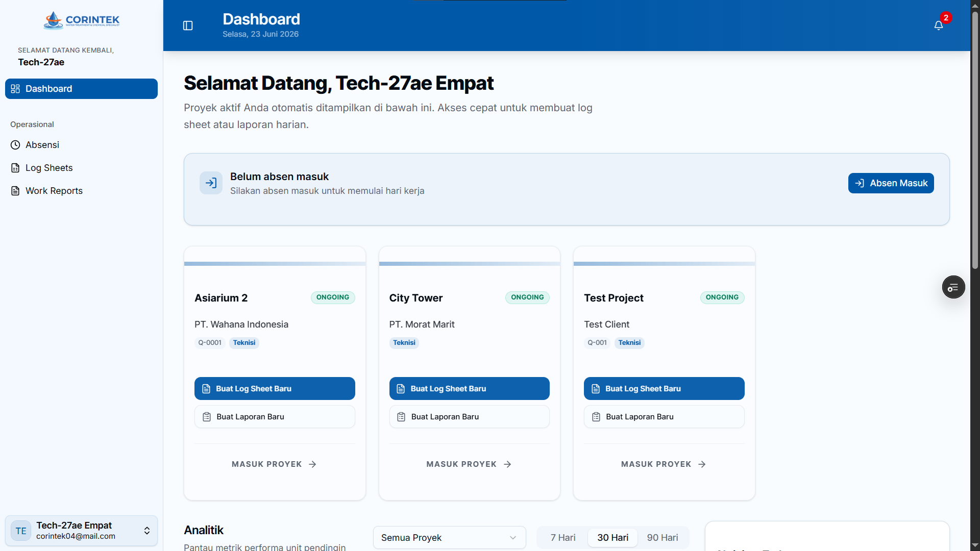Click the sign-in arrow icon beside Belum absen masuk
This screenshot has width=980, height=551.
coord(211,183)
